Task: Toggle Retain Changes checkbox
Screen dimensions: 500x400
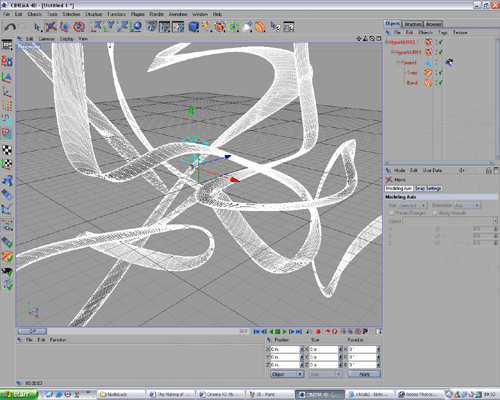Action: coord(392,213)
